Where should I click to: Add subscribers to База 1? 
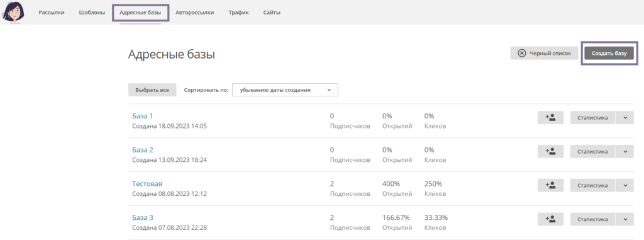(x=550, y=117)
